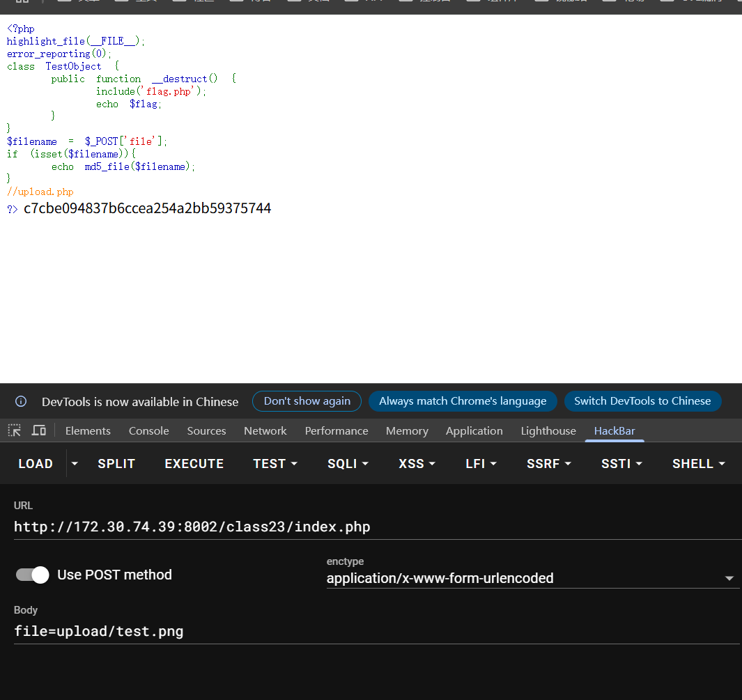Expand the LFI menu
This screenshot has height=700, width=742.
pos(481,463)
